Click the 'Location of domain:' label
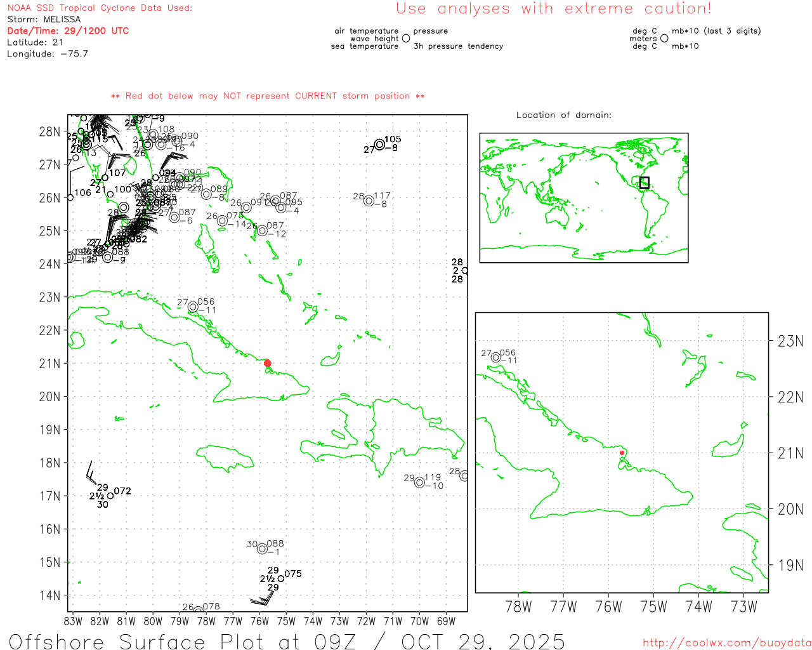This screenshot has width=812, height=650. pos(564,115)
